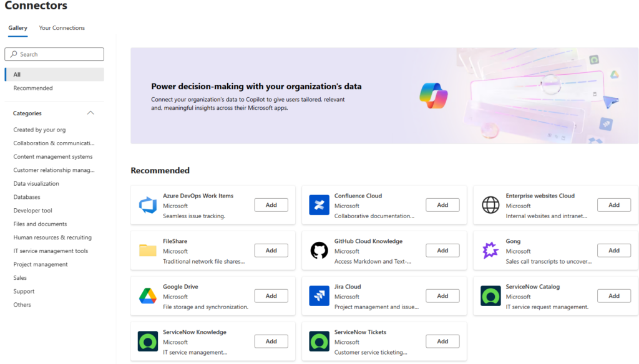The image size is (639, 364).
Task: Click the Search connectors field
Action: coord(54,54)
